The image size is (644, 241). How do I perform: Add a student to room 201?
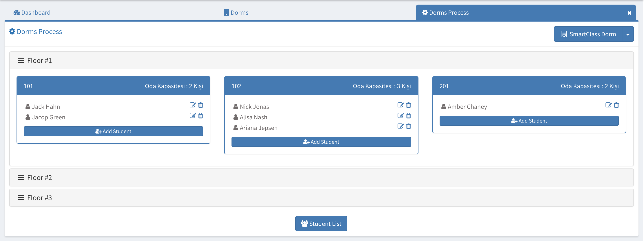tap(529, 121)
